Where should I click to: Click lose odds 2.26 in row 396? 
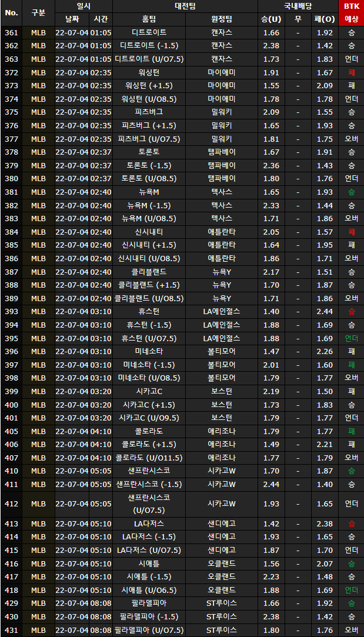pos(325,351)
